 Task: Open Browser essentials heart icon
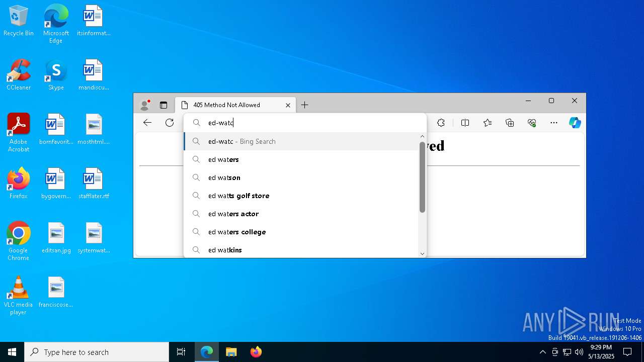(532, 123)
